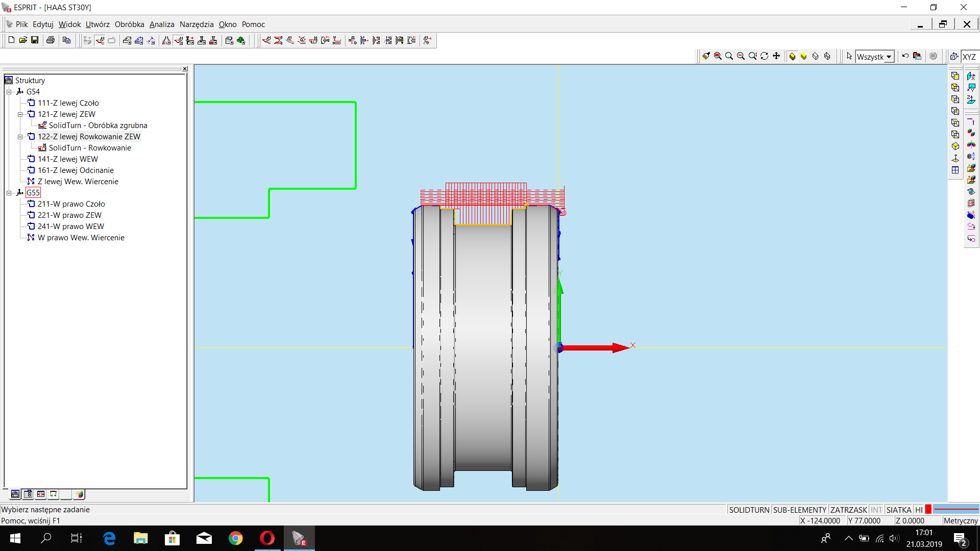Toggle the wireframe cube view mode

[x=816, y=56]
